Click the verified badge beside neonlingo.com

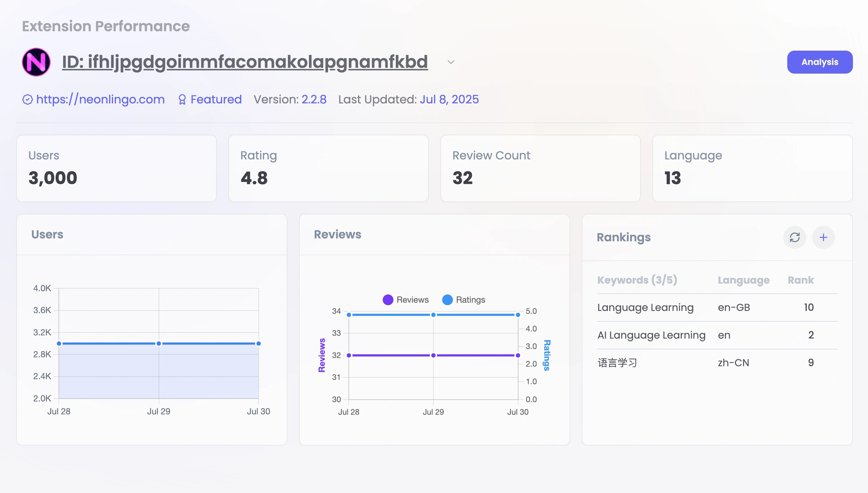[28, 99]
